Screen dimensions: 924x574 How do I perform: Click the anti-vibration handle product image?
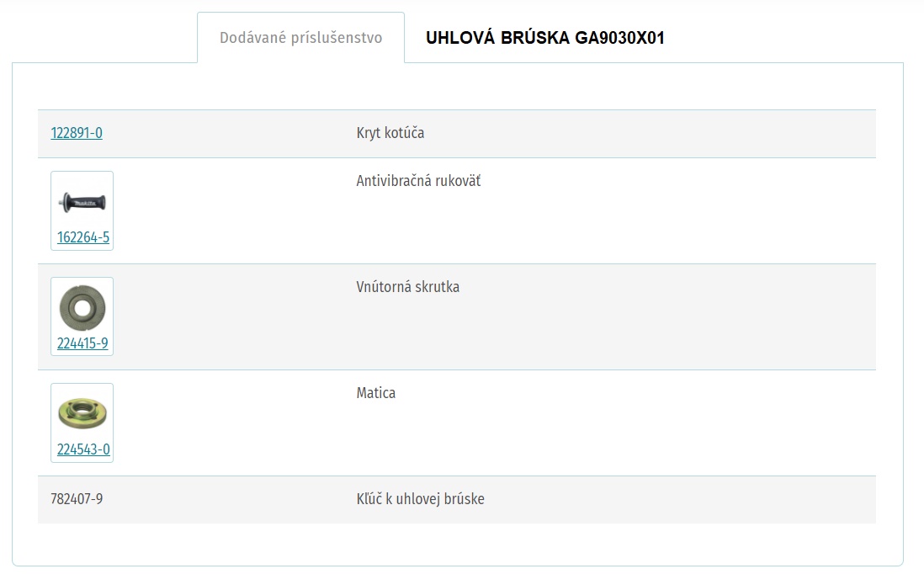82,203
